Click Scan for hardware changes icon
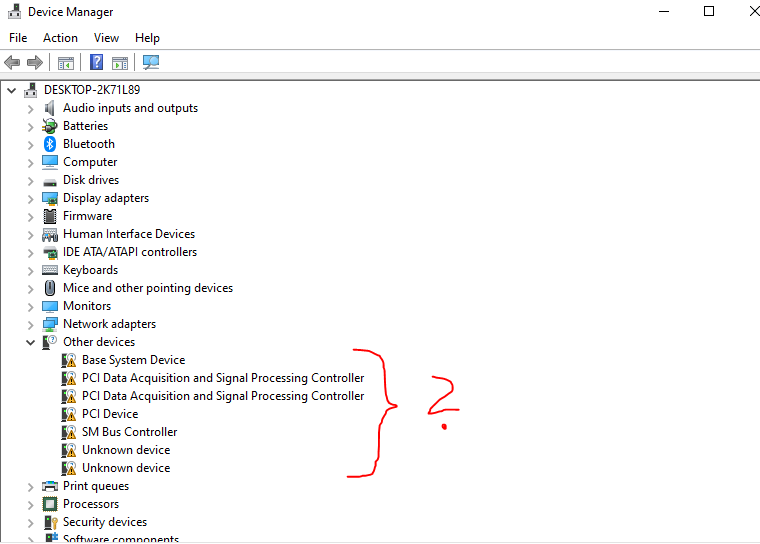The height and width of the screenshot is (544, 760). (x=151, y=62)
